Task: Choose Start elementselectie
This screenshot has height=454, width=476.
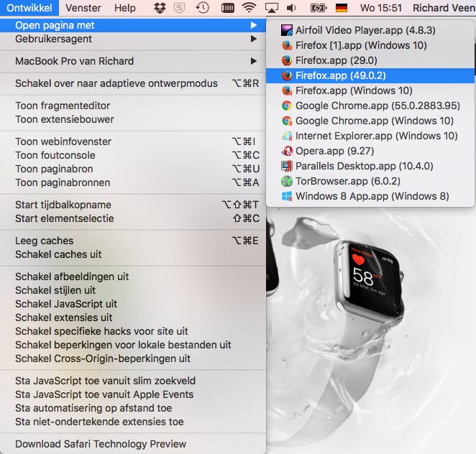Action: coord(133,218)
